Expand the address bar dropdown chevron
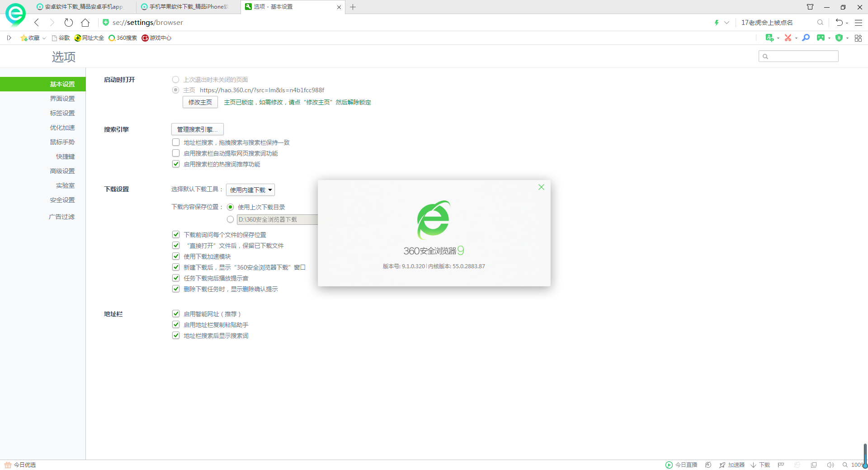 (726, 23)
